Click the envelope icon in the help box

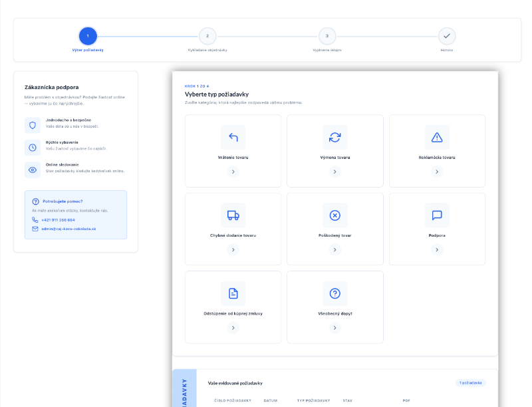click(x=35, y=229)
